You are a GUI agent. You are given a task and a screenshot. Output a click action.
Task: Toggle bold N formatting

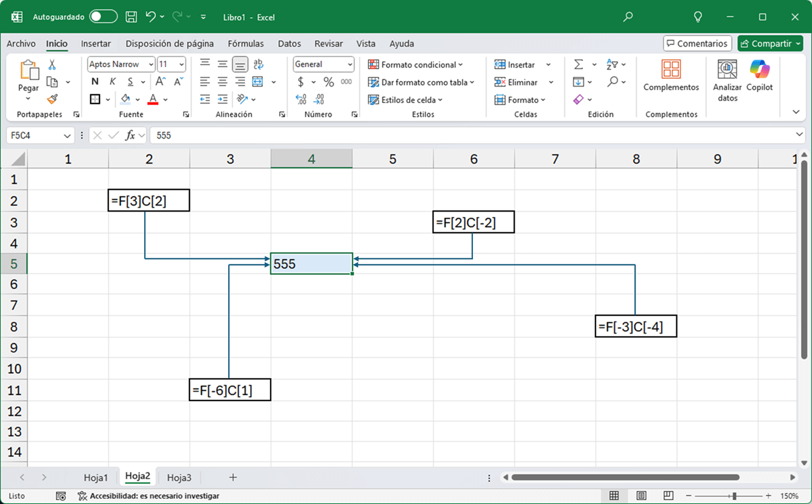pos(95,82)
